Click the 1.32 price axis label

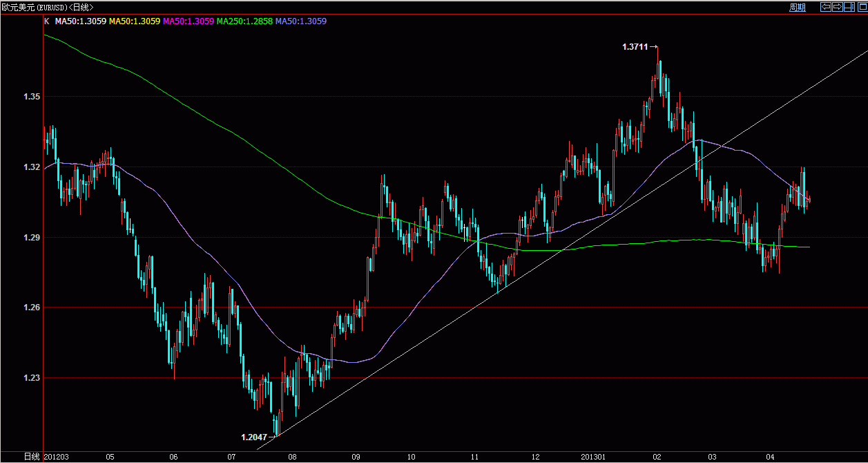click(32, 167)
